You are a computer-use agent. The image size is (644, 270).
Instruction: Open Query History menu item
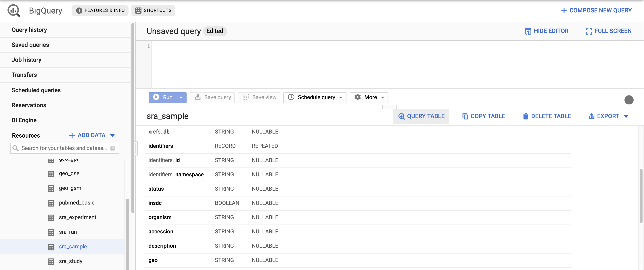(29, 30)
